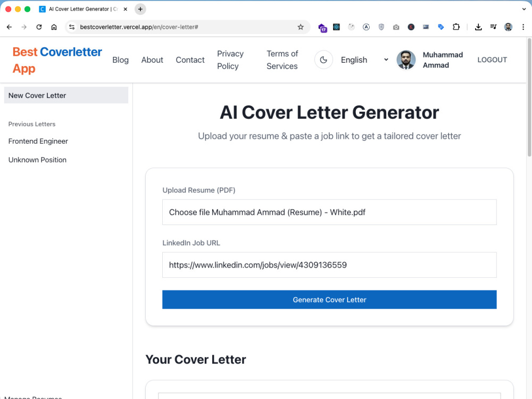Close the AI Cover Letter Generator tab
Screen dimensions: 532x399
coord(126,9)
